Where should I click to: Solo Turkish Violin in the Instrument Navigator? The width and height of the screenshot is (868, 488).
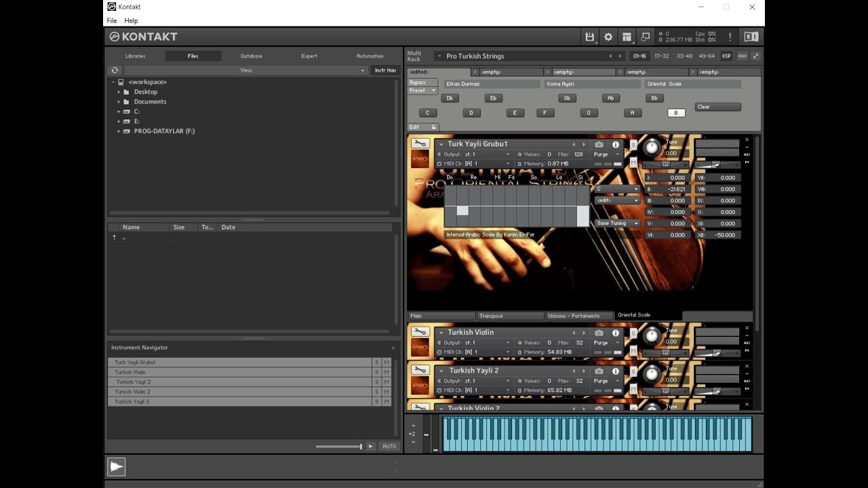pos(377,372)
